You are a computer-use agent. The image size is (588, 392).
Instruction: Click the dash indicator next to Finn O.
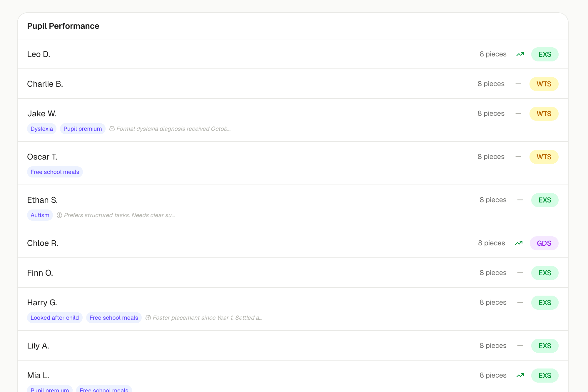520,273
